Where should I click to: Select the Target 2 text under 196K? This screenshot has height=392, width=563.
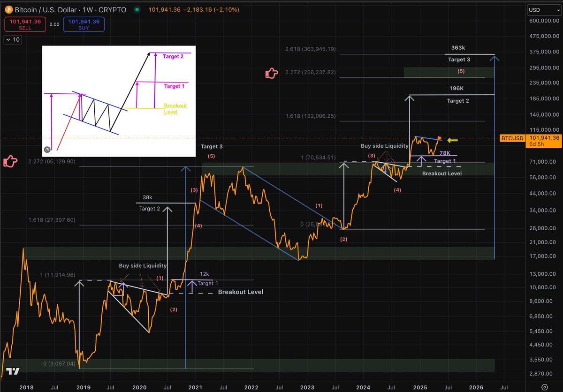[x=458, y=101]
